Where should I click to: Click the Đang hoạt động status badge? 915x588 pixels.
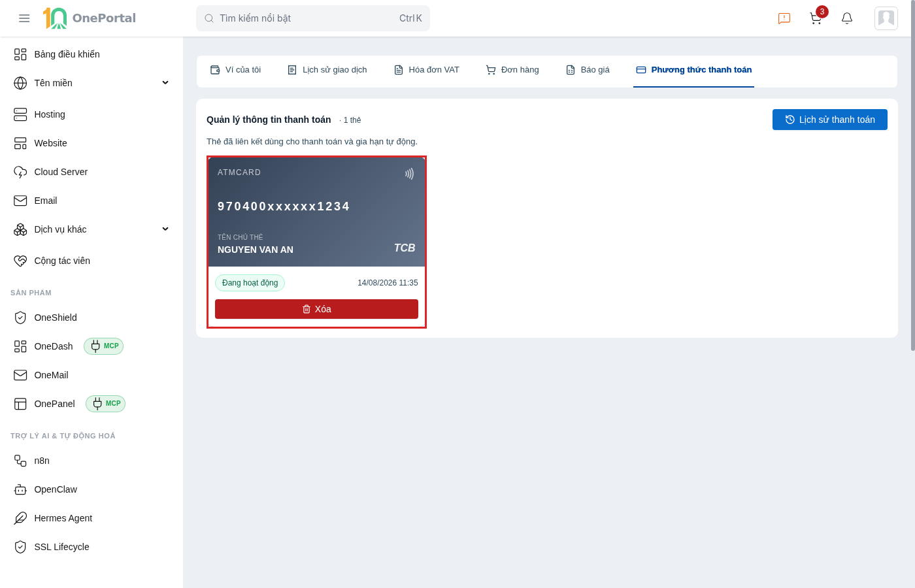[x=250, y=283]
